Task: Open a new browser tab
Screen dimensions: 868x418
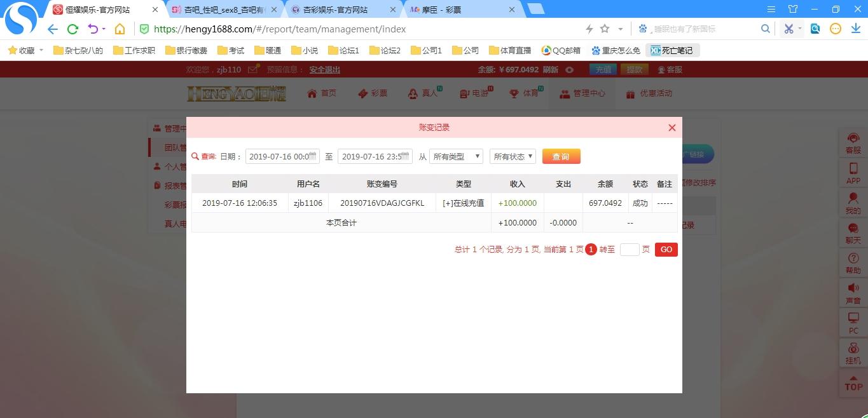Action: (536, 9)
